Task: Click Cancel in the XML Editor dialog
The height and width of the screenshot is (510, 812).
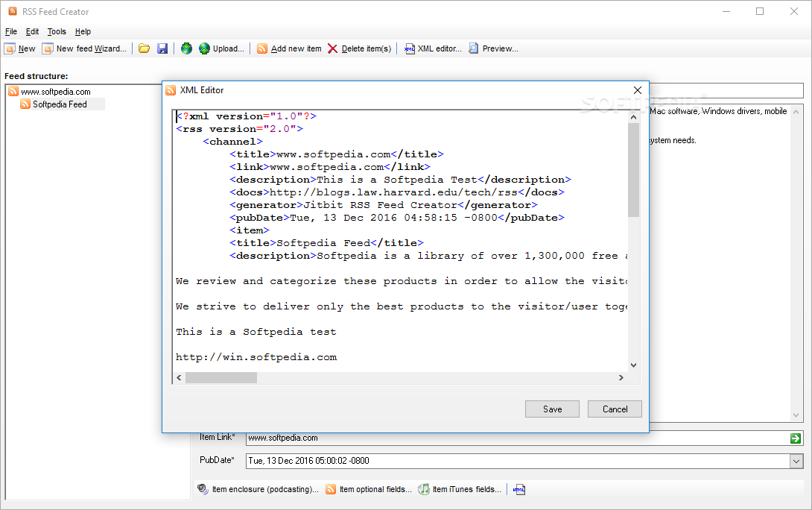Action: (x=615, y=409)
